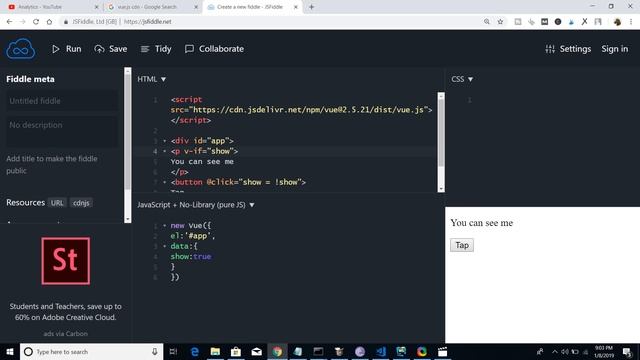Screen dimensions: 640x360
Task: Reload the current page
Action: (36, 22)
